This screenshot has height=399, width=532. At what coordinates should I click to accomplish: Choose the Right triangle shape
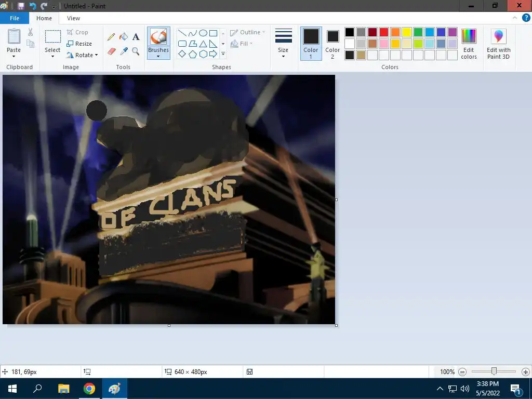pos(213,44)
